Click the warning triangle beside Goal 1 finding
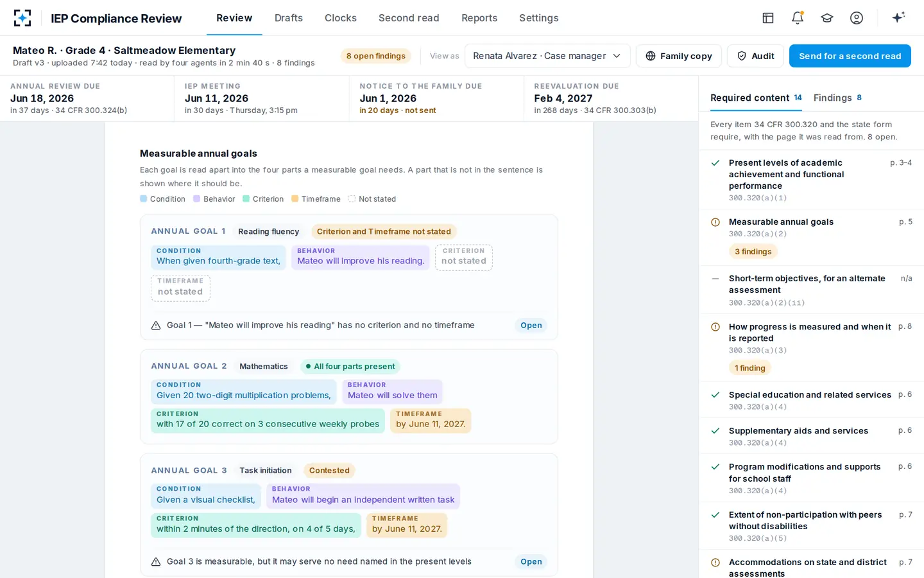 156,326
